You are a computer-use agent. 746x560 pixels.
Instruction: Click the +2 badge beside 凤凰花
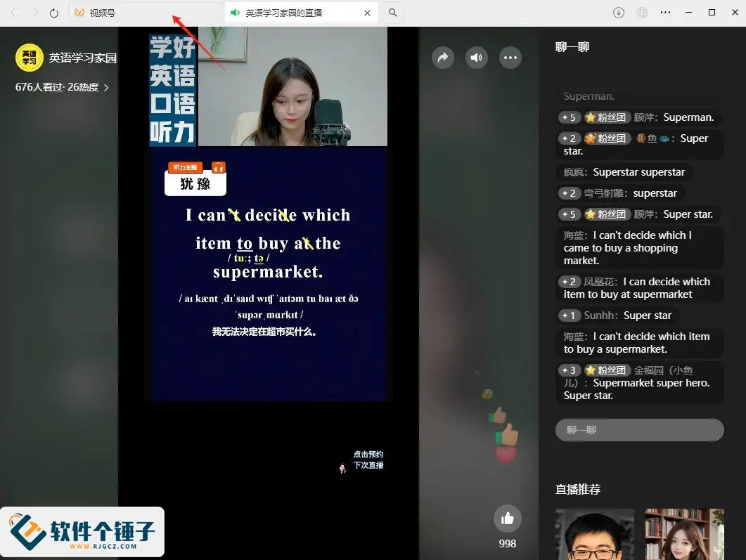point(570,282)
